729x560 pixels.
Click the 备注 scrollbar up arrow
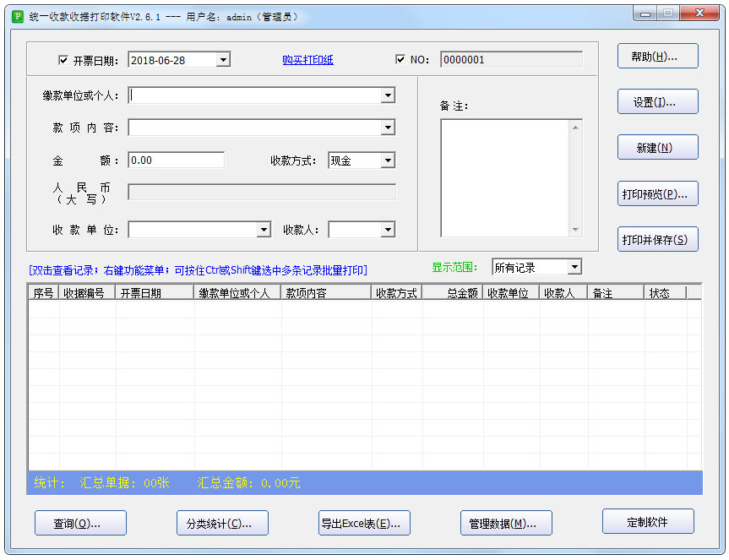pos(575,128)
